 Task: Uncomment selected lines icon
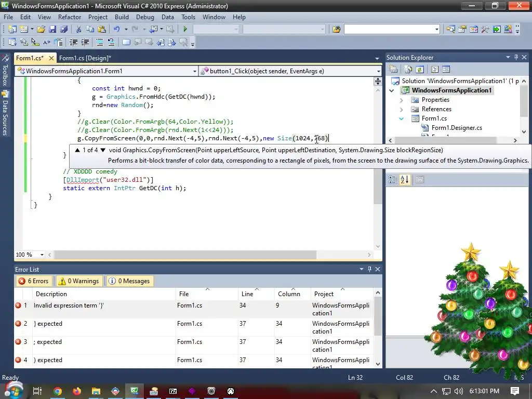click(111, 43)
